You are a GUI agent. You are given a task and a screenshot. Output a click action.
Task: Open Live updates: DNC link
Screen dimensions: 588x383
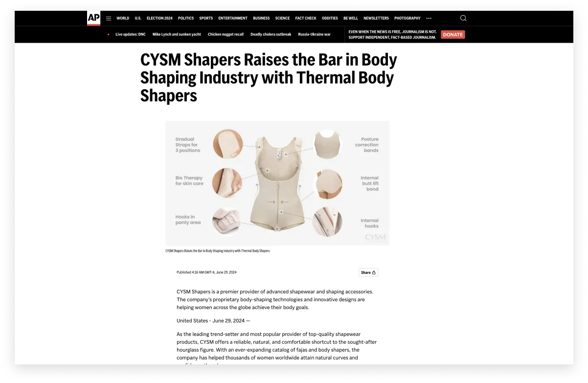pos(131,34)
